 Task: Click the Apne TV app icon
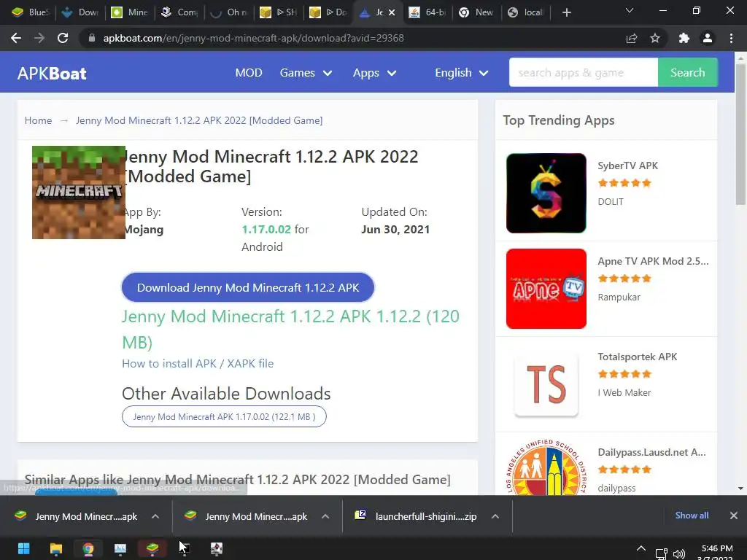546,289
